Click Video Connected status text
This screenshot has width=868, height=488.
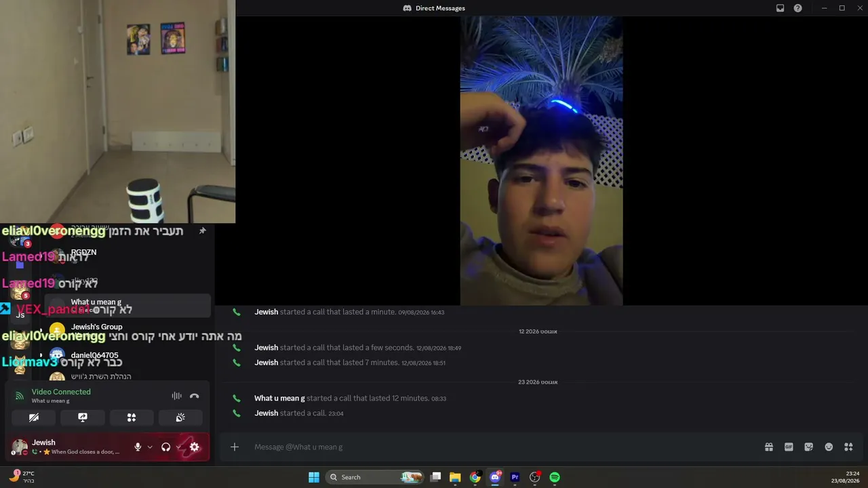tap(61, 392)
